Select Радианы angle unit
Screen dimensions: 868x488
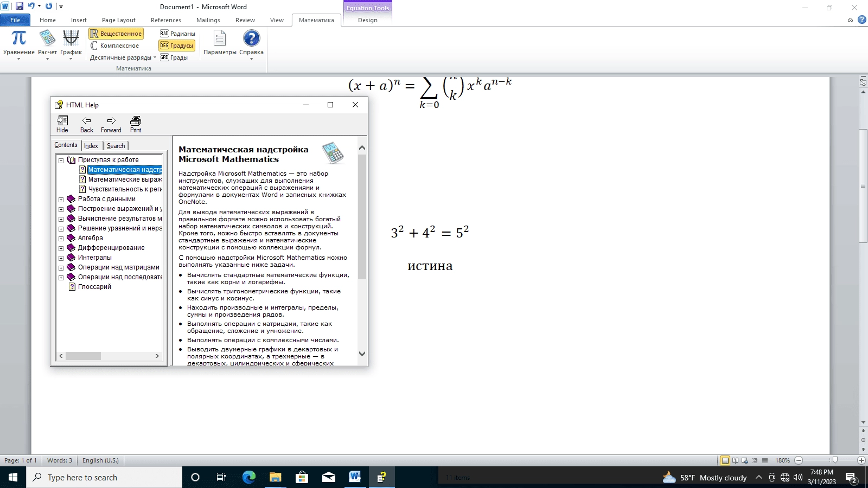tap(177, 34)
